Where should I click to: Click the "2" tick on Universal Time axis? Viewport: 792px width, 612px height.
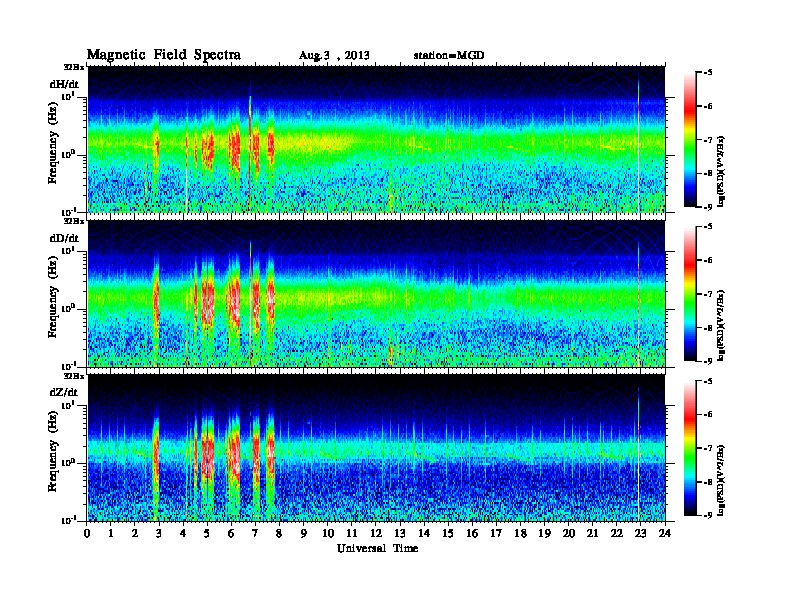pyautogui.click(x=135, y=534)
